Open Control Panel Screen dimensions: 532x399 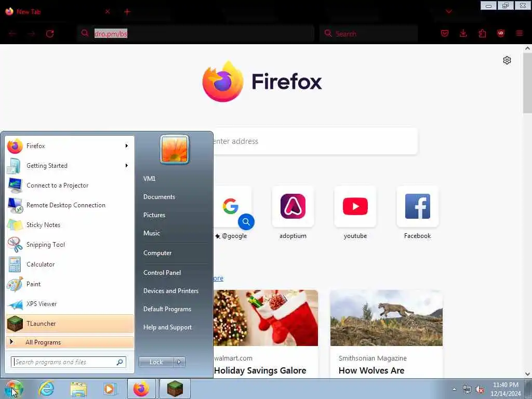pos(162,272)
